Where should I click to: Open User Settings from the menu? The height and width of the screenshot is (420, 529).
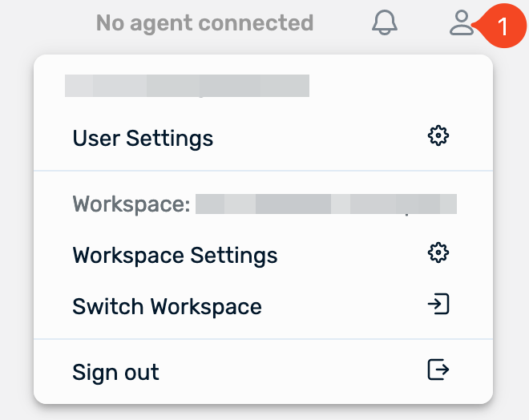143,139
